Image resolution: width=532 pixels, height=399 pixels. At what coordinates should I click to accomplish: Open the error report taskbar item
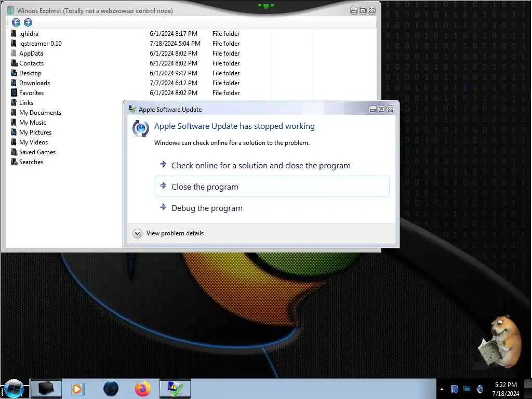click(175, 389)
